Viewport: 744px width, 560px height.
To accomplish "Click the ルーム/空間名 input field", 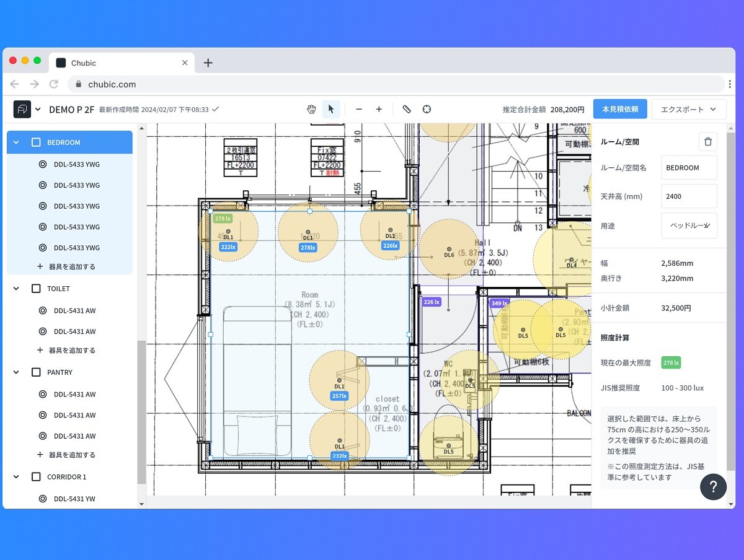I will tap(689, 167).
